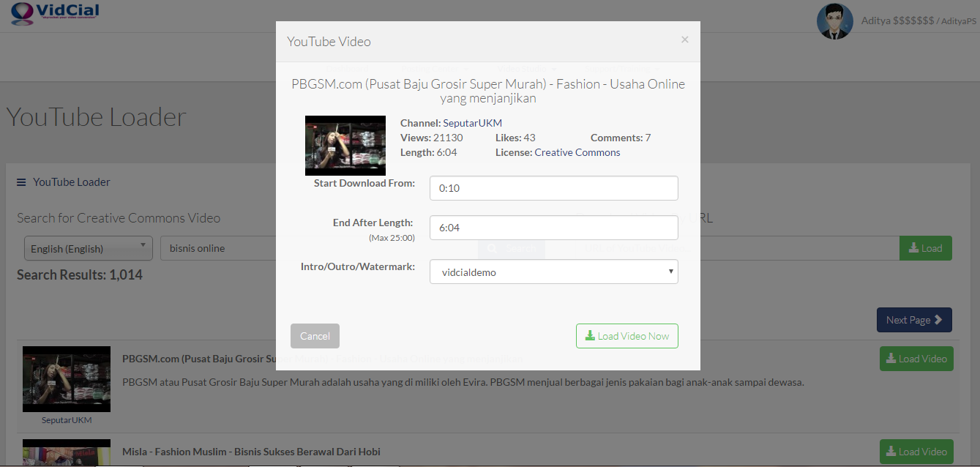
Task: Click the Load Video Now button
Action: tap(627, 336)
